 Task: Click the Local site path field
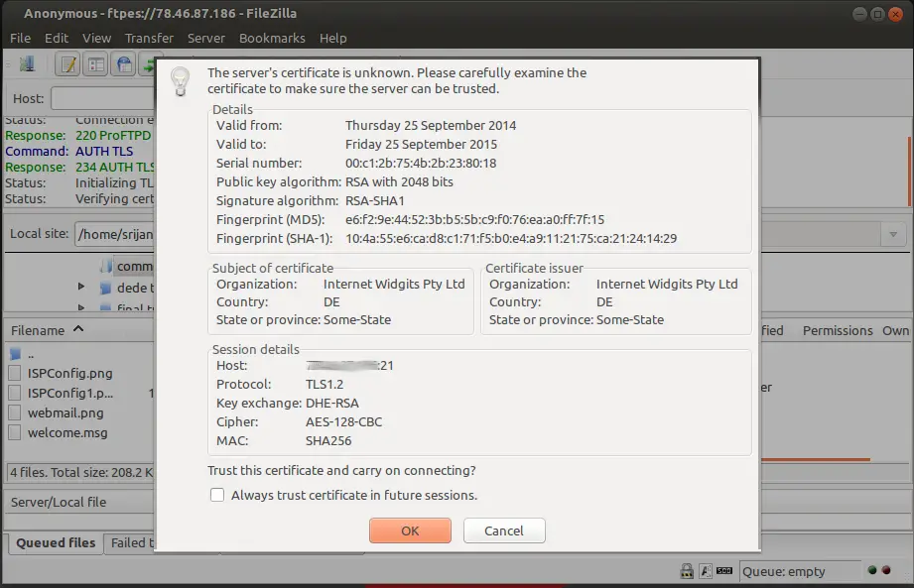114,234
